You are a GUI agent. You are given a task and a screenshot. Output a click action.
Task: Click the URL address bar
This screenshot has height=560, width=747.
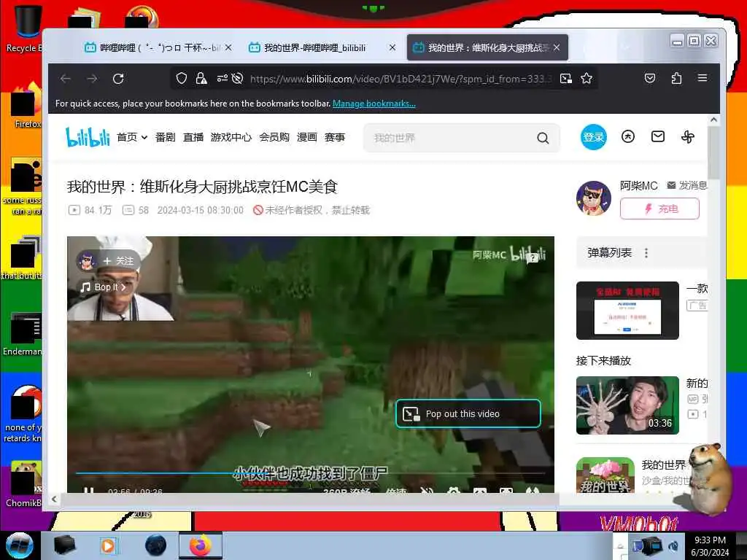click(400, 79)
